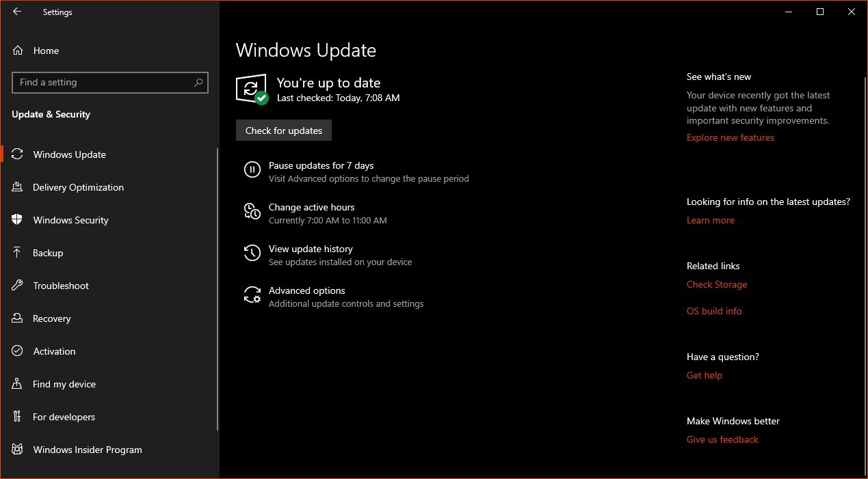Open the OS build info link
The image size is (868, 479).
[714, 311]
